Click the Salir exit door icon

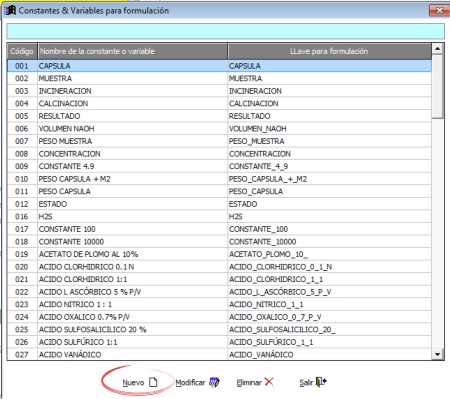pyautogui.click(x=321, y=382)
